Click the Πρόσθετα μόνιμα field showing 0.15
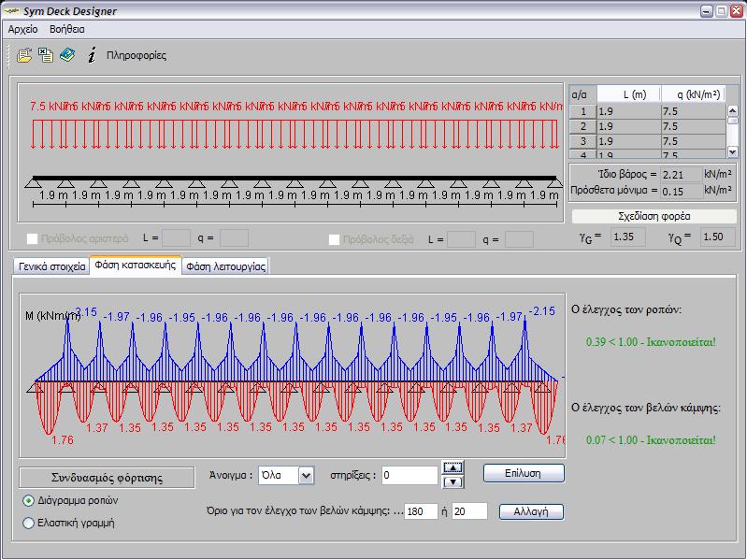 click(x=682, y=192)
